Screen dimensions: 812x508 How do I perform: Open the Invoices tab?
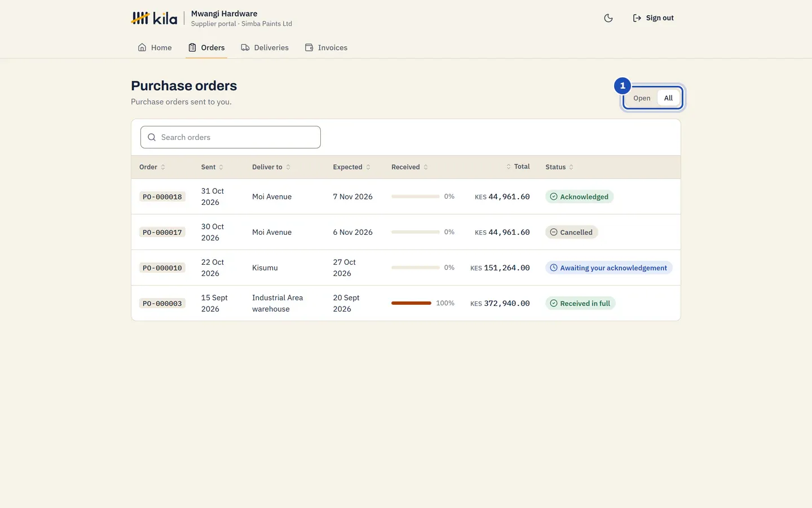pos(326,47)
